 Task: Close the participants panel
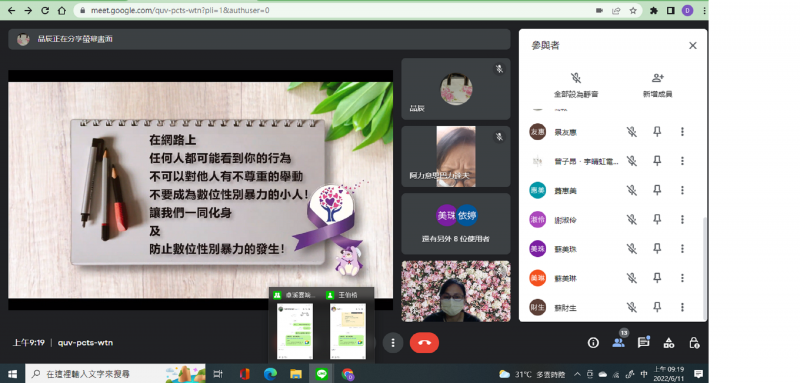point(692,45)
